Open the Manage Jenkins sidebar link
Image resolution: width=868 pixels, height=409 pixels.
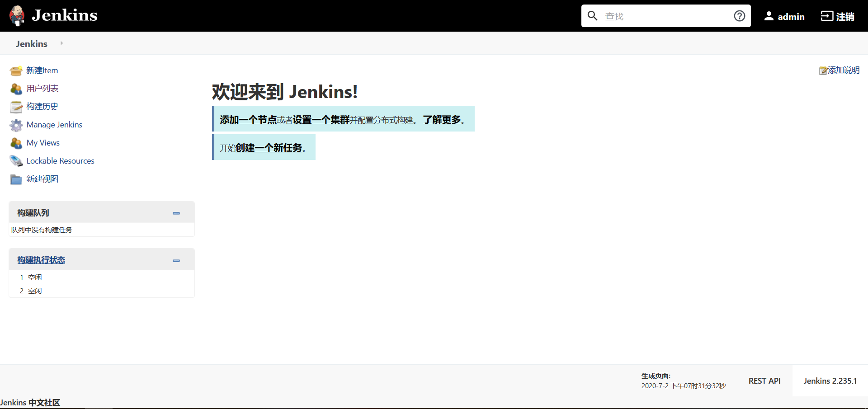(x=54, y=125)
